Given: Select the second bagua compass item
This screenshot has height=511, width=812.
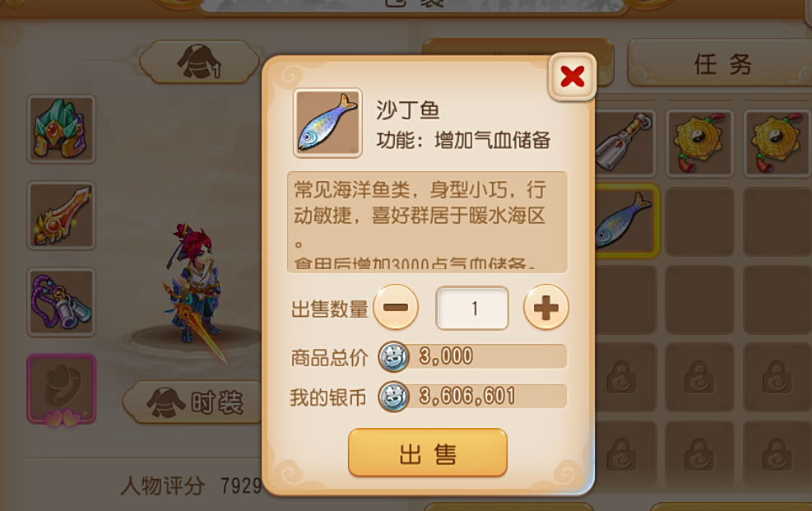Looking at the screenshot, I should pyautogui.click(x=777, y=143).
